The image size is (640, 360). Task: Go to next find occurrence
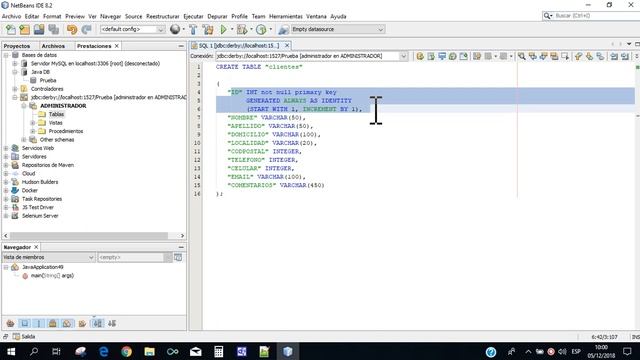(543, 56)
